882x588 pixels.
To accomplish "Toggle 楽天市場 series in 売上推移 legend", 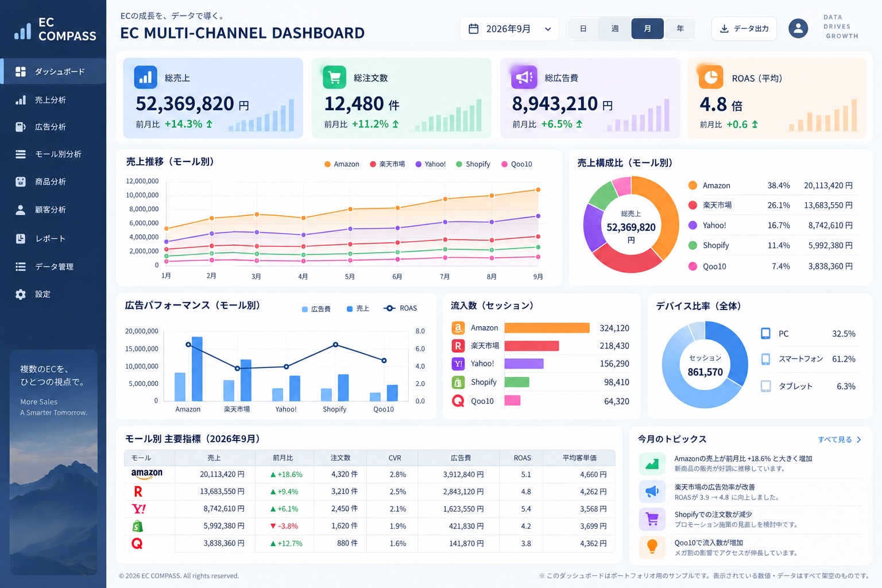I will click(x=388, y=164).
